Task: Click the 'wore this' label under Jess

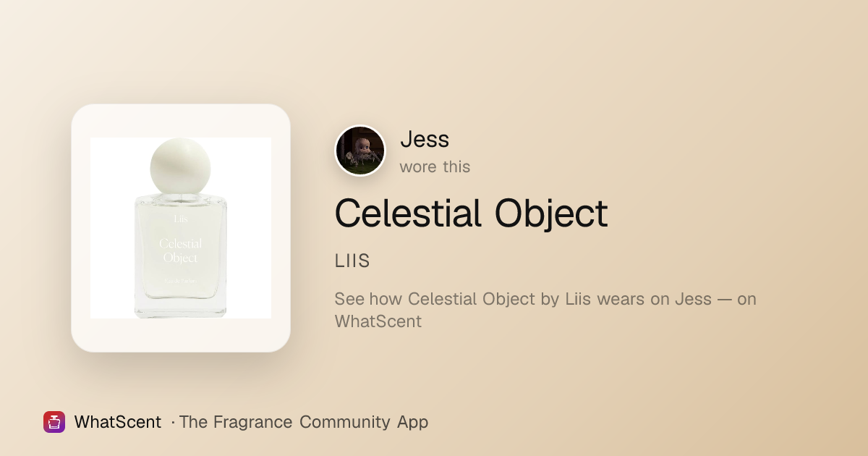Action: [x=435, y=166]
